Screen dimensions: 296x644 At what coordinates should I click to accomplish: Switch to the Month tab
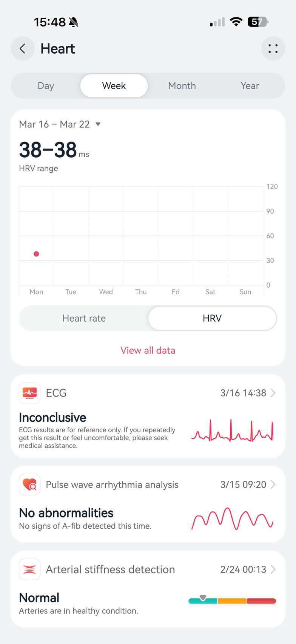pos(182,86)
